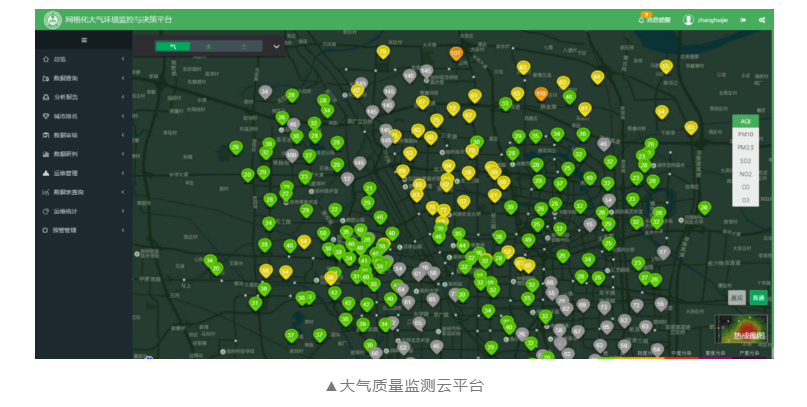Click the platform logo emblem
This screenshot has width=807, height=407.
pos(52,19)
